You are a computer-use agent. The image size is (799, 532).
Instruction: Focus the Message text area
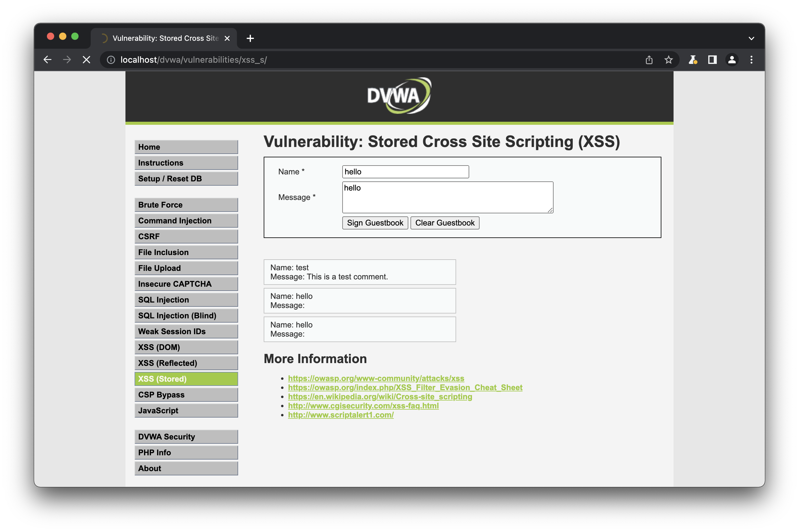point(447,198)
